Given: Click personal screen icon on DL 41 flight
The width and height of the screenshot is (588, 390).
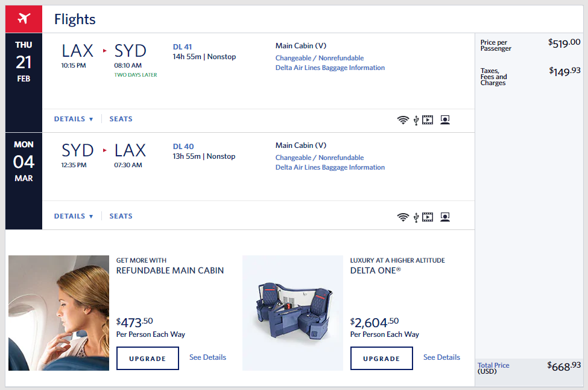Looking at the screenshot, I should pyautogui.click(x=445, y=120).
